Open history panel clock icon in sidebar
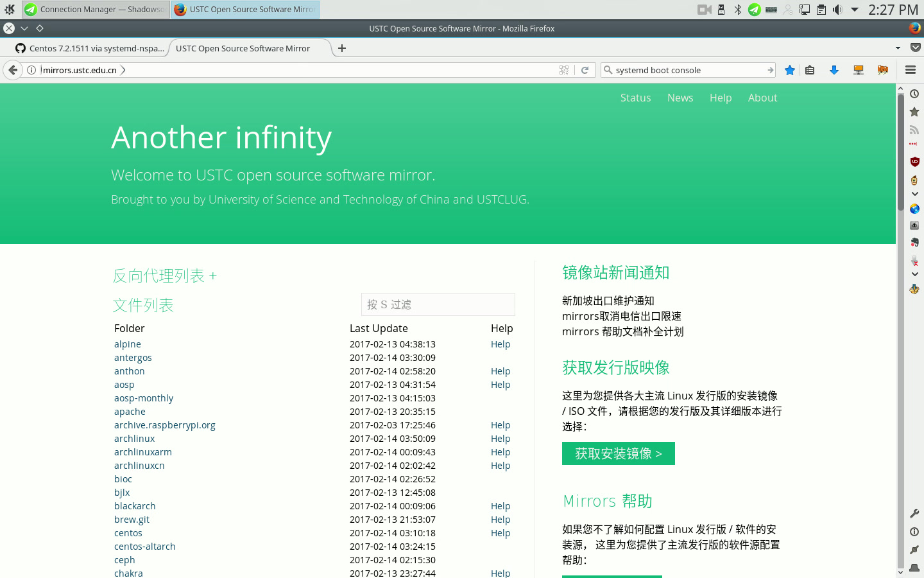 coord(914,94)
